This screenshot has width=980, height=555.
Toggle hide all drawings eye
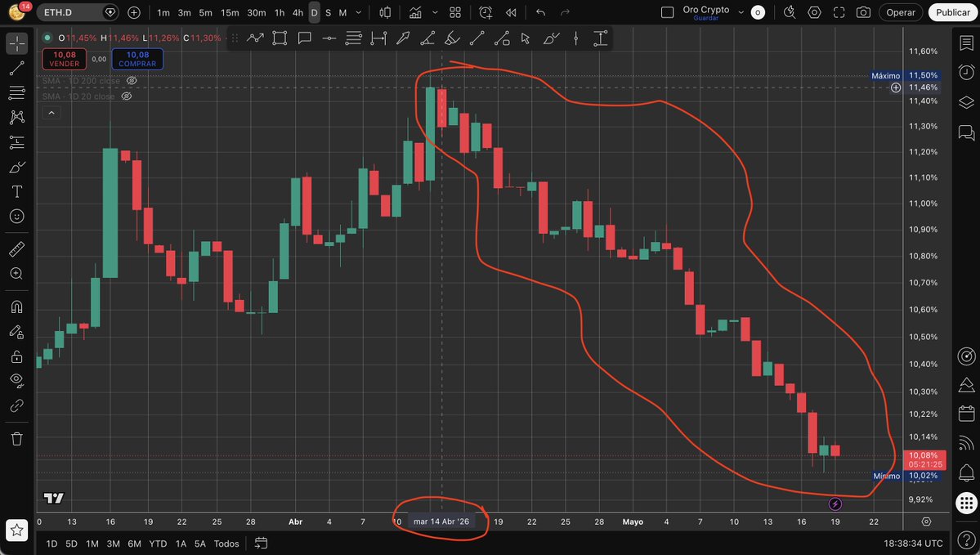(17, 381)
